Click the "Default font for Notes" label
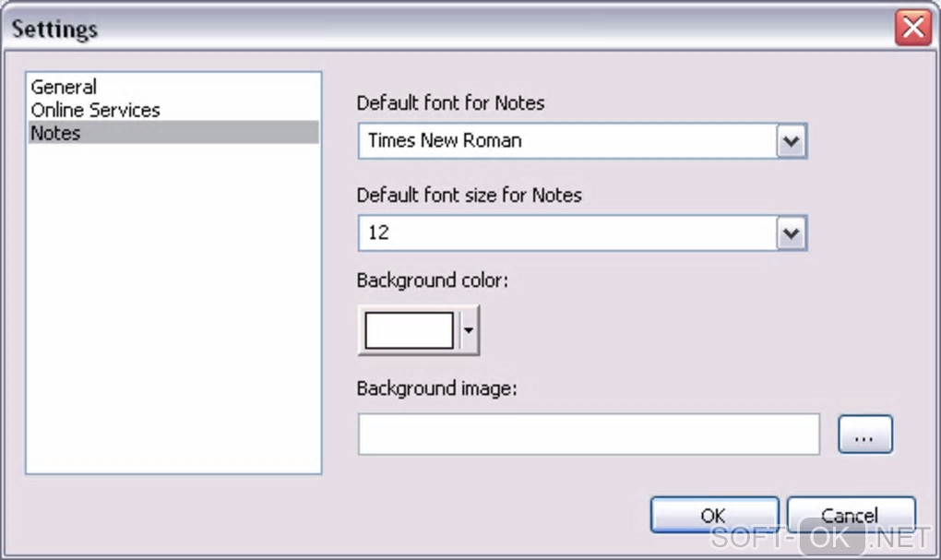The height and width of the screenshot is (560, 941). coord(450,103)
